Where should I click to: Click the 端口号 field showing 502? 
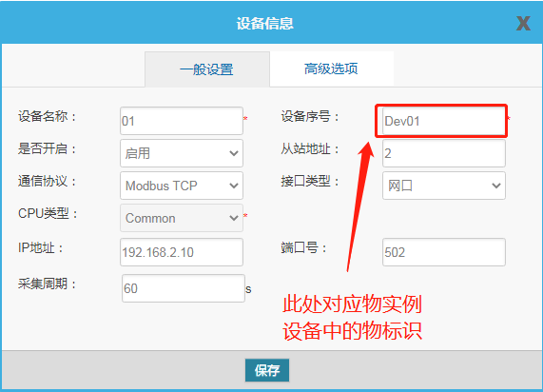tap(443, 252)
